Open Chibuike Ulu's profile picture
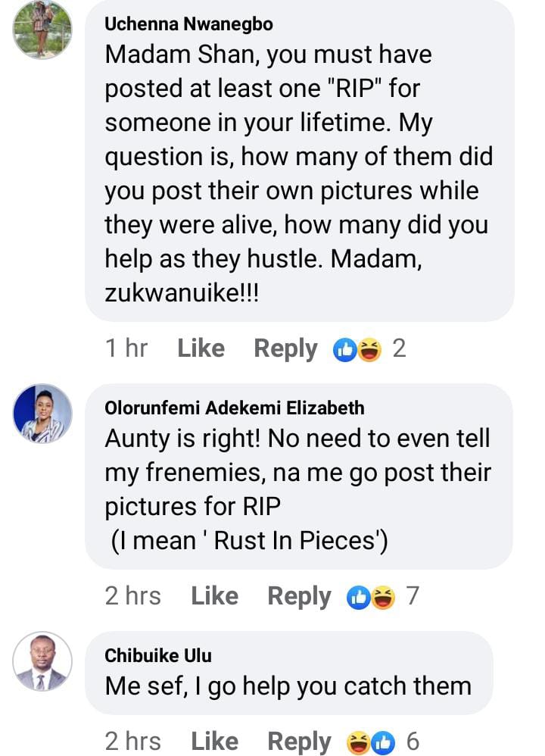 pos(43,661)
